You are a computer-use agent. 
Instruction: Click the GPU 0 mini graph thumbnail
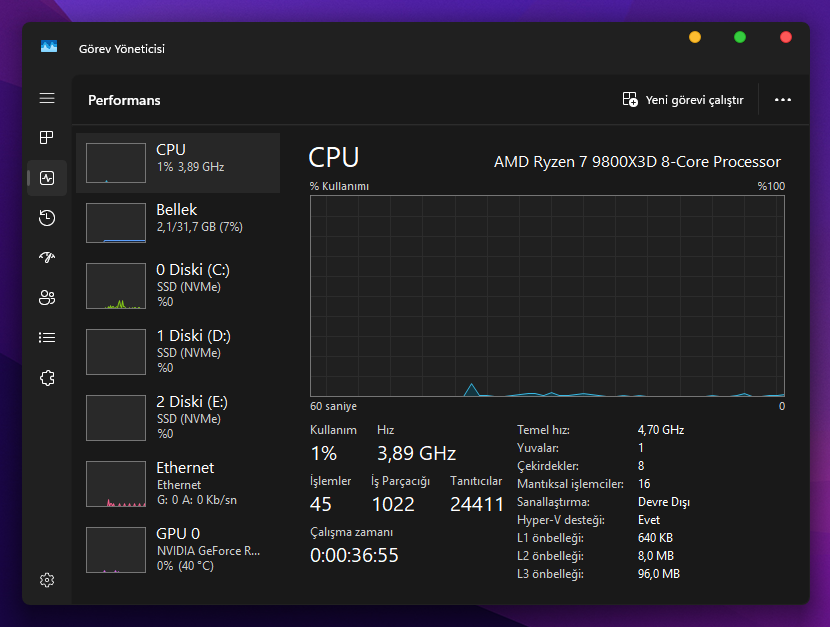click(116, 550)
